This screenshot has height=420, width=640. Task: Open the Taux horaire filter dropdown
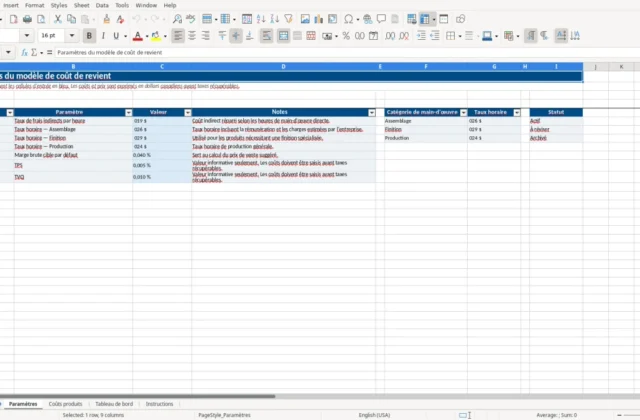point(517,113)
